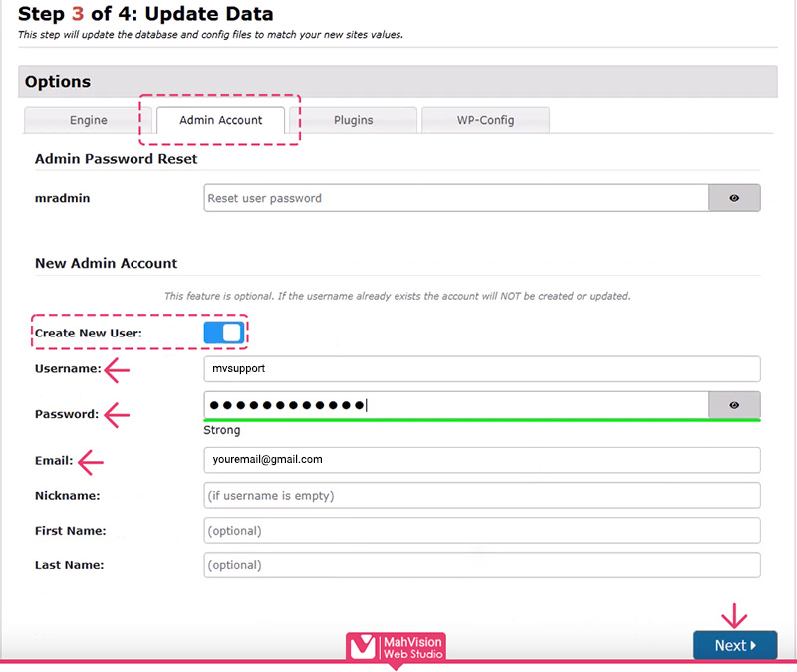Image resolution: width=797 pixels, height=672 pixels.
Task: Click the MahVision Web Studio logo
Action: [x=396, y=647]
